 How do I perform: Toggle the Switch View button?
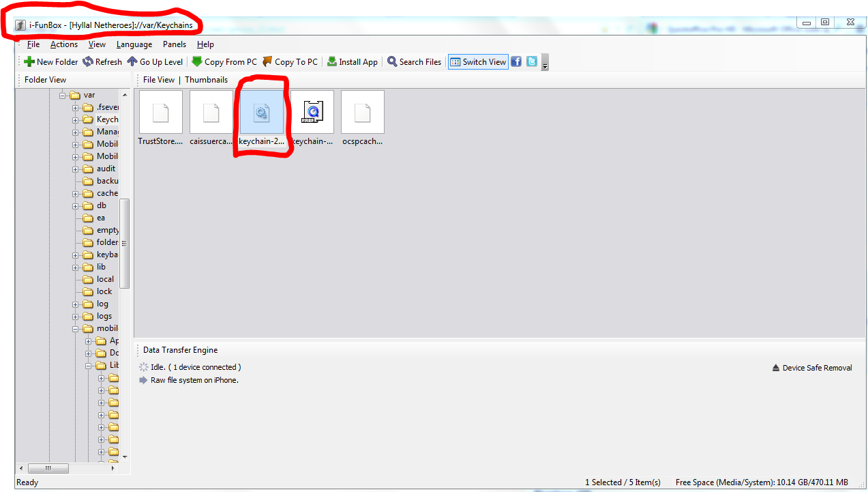(x=478, y=61)
